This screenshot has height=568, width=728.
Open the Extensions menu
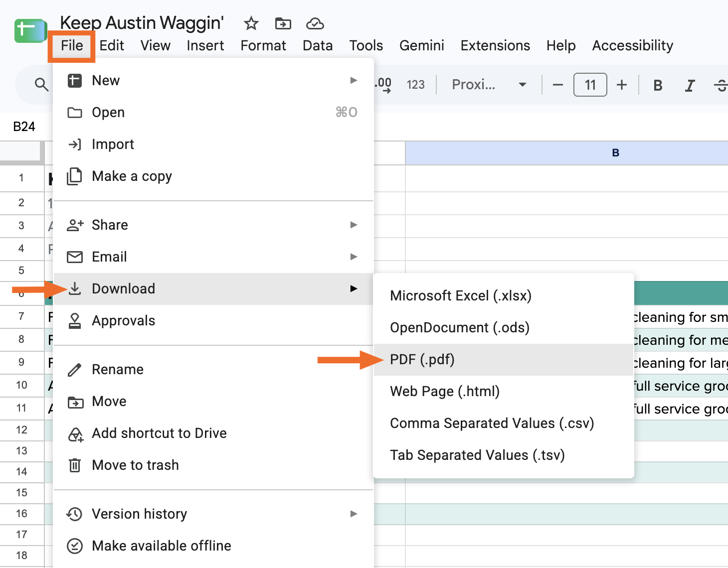click(495, 46)
